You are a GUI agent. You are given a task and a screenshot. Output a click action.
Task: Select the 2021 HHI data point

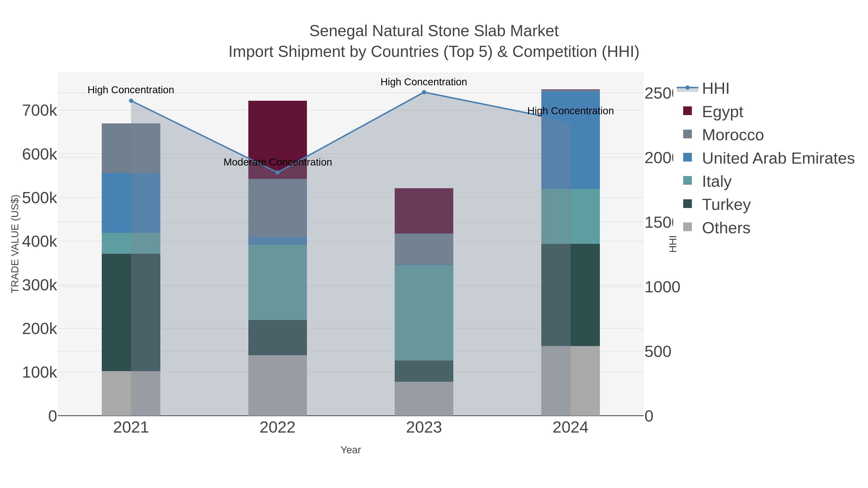pyautogui.click(x=131, y=101)
